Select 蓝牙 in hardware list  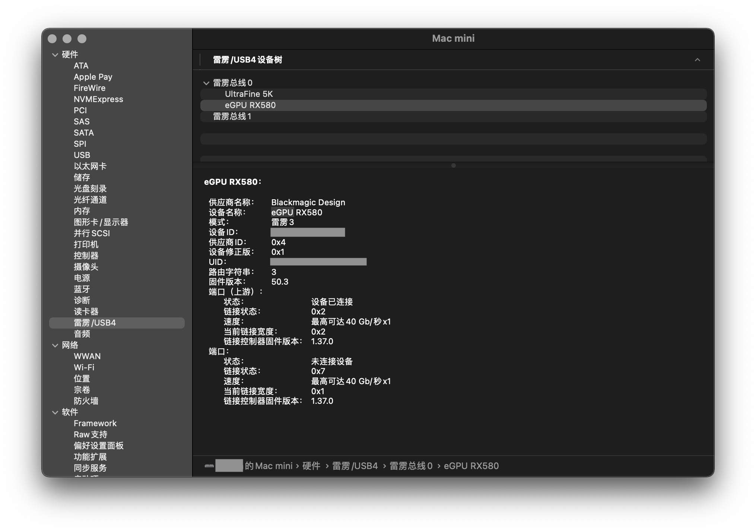pyautogui.click(x=82, y=289)
